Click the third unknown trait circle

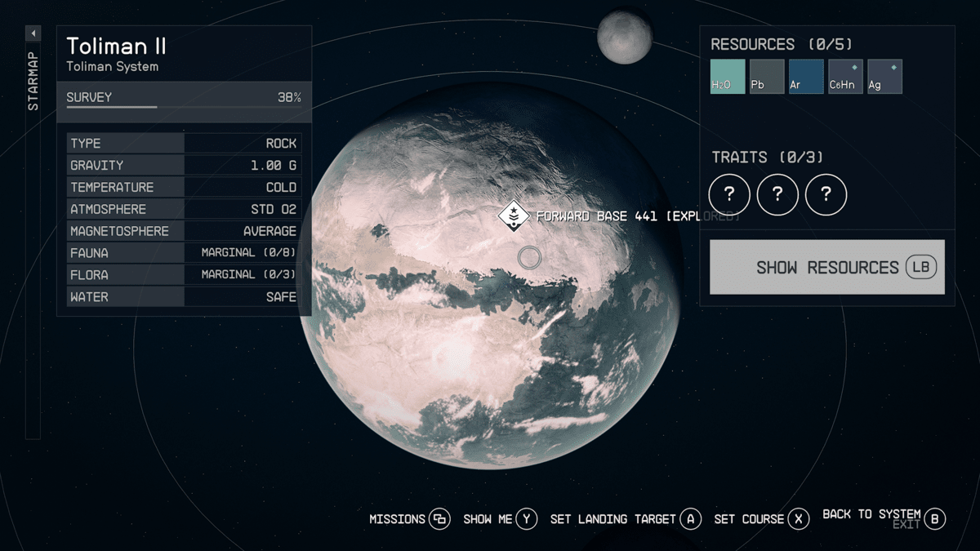[x=826, y=195]
